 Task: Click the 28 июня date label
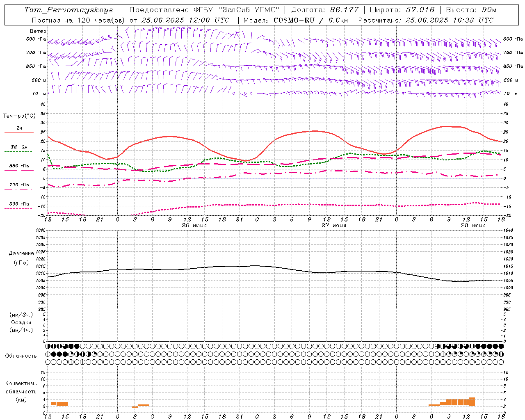[x=473, y=226]
